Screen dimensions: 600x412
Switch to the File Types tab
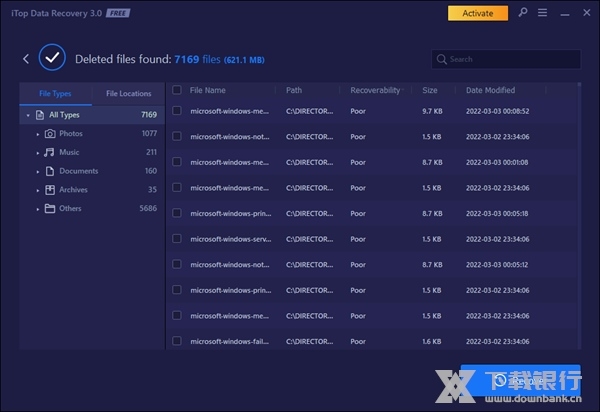point(55,93)
